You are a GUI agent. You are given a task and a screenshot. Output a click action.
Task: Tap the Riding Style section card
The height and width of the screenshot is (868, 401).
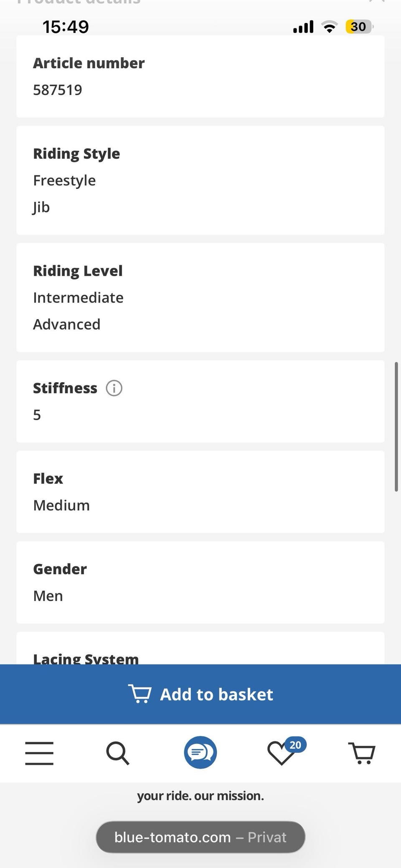200,180
